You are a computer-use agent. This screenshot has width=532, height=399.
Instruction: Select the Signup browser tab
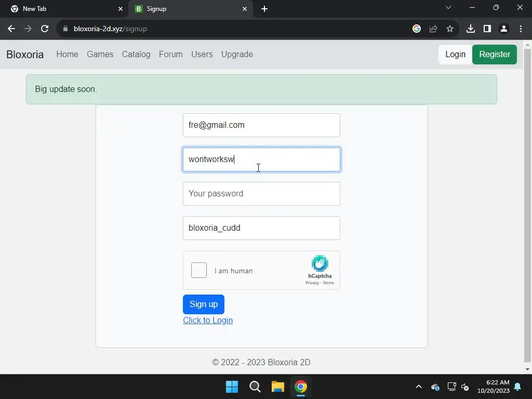click(x=191, y=9)
